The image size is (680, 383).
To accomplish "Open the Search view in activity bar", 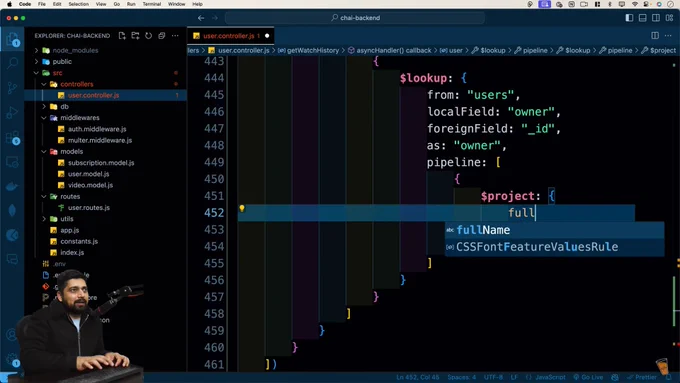I will tap(12, 63).
